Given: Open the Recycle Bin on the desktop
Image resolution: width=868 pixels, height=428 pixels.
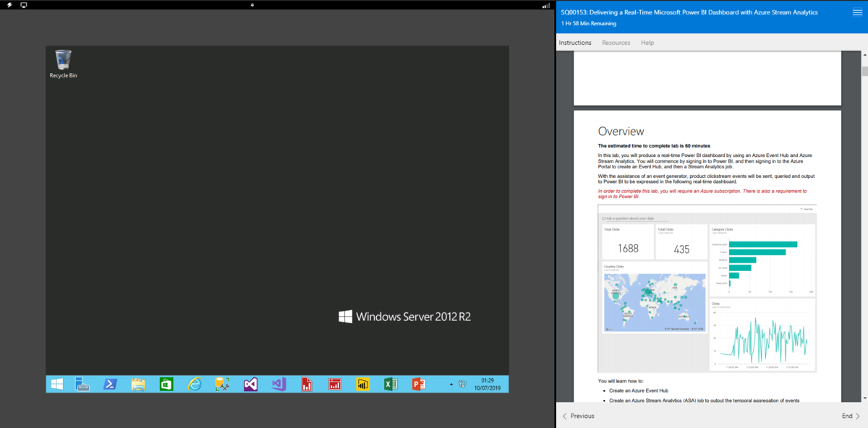Looking at the screenshot, I should click(x=63, y=64).
